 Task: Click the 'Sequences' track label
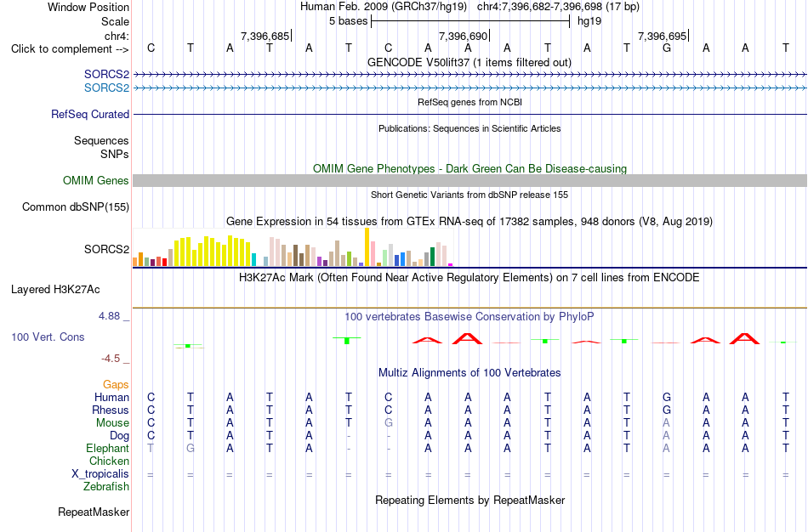101,140
